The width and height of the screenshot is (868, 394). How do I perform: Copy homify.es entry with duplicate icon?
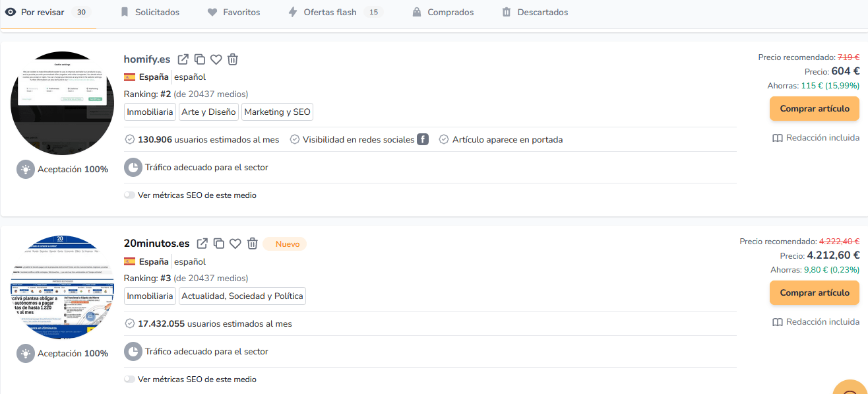(200, 59)
